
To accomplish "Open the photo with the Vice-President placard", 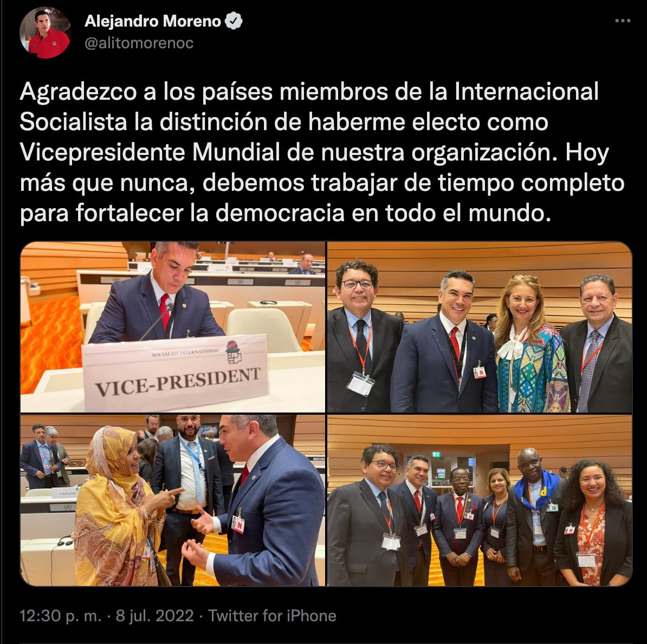I will (x=173, y=327).
